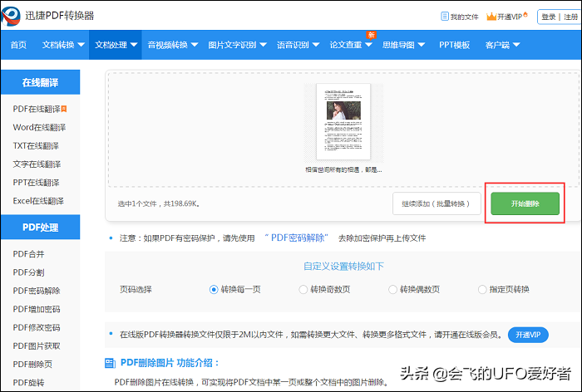Open PDF旋转 in sidebar
582x392 pixels.
click(x=28, y=382)
